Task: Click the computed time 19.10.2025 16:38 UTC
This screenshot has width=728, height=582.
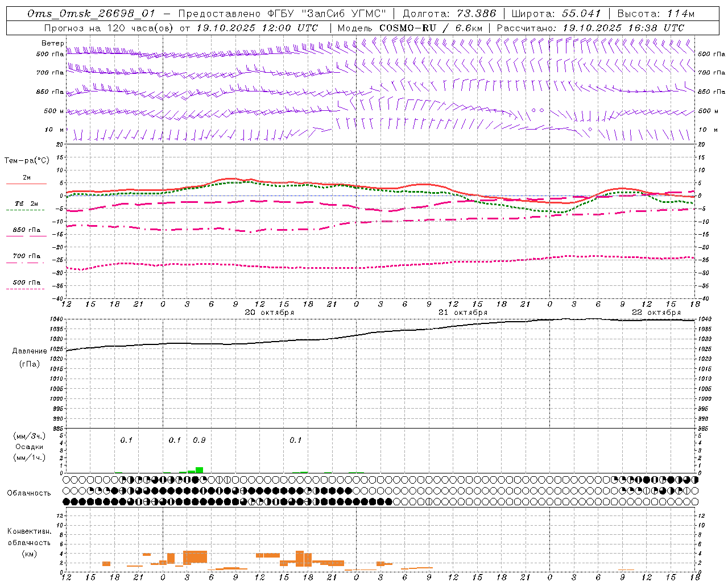Action: point(623,28)
